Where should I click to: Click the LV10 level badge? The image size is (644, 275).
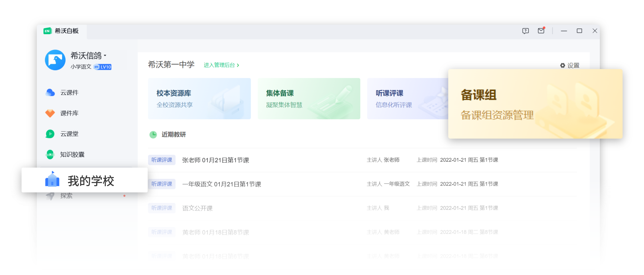(103, 67)
